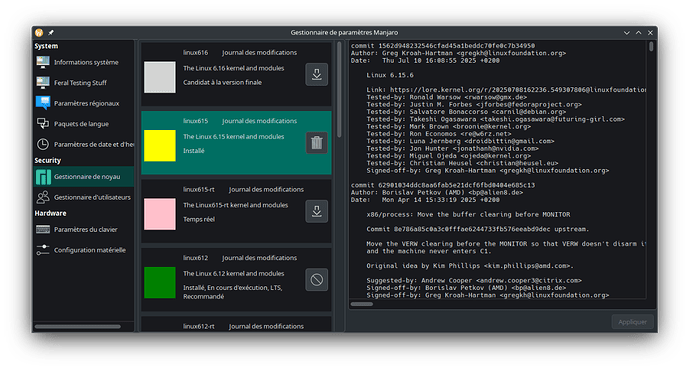Select Gestionnaire de noyau item
The width and height of the screenshot is (690, 371).
click(x=83, y=176)
